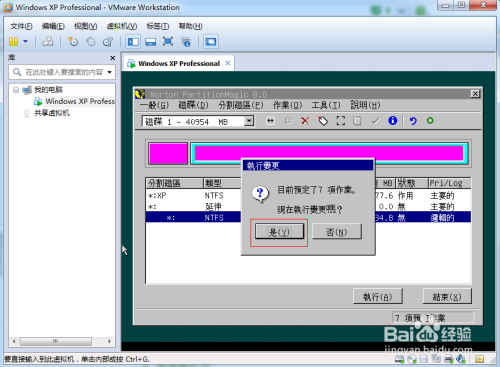
Task: Click the 執行(A) button
Action: 378,296
